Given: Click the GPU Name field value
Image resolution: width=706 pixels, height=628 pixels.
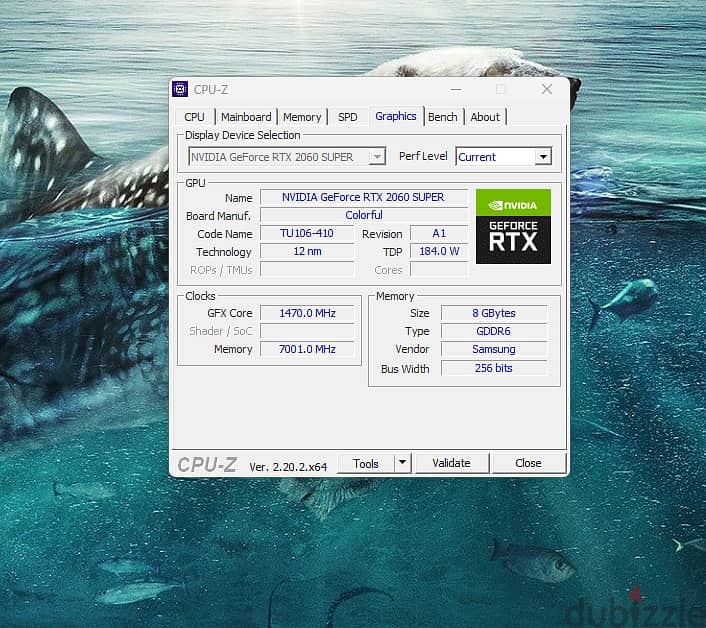Looking at the screenshot, I should click(x=363, y=197).
